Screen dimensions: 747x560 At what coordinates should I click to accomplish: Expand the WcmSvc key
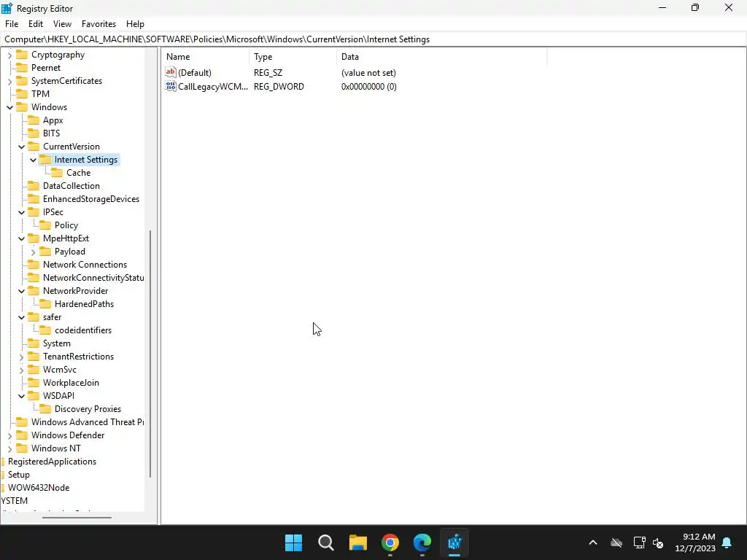pyautogui.click(x=21, y=370)
